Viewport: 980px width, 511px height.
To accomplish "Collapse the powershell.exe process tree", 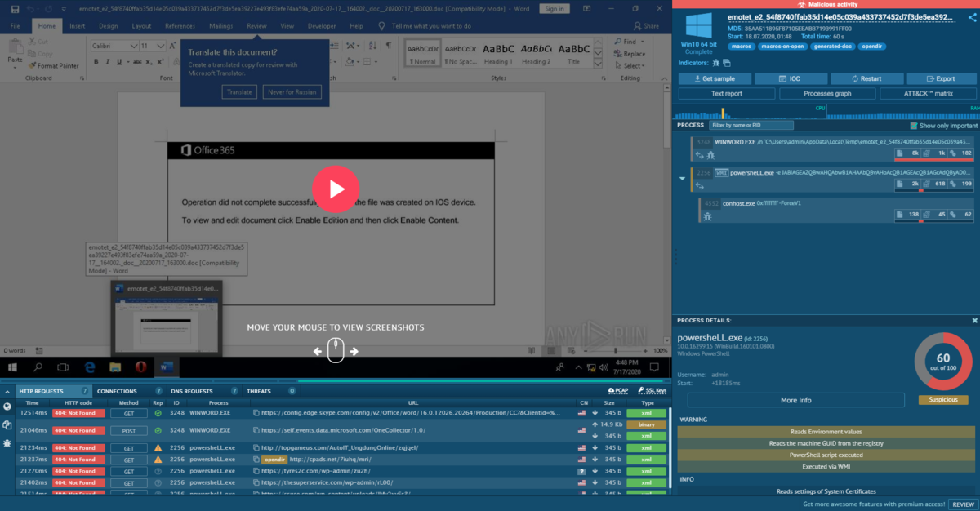I will (682, 179).
